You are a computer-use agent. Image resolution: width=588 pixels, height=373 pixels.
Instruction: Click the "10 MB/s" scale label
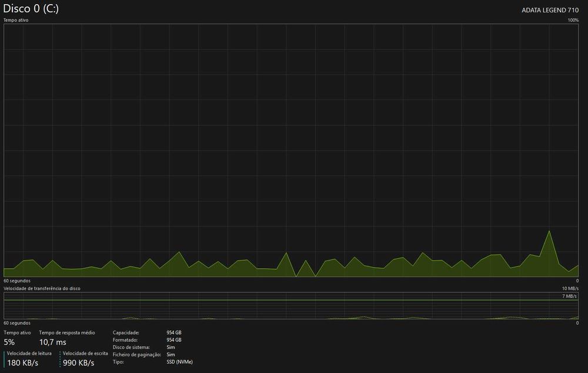coord(570,288)
